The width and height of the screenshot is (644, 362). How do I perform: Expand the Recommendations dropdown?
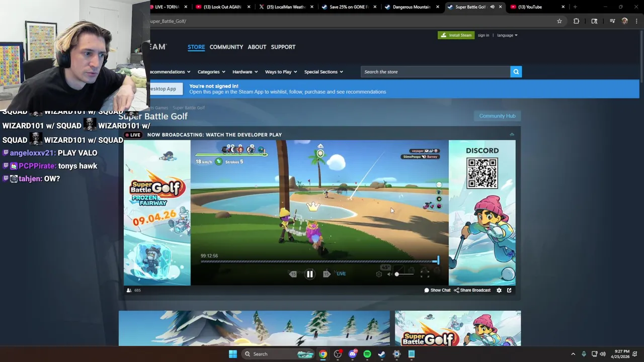tap(170, 72)
